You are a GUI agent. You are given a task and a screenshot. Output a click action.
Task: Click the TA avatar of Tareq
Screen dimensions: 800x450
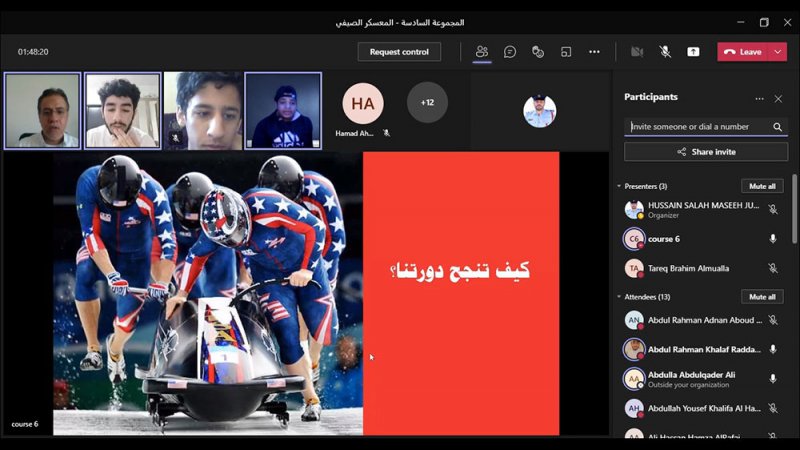click(x=634, y=268)
